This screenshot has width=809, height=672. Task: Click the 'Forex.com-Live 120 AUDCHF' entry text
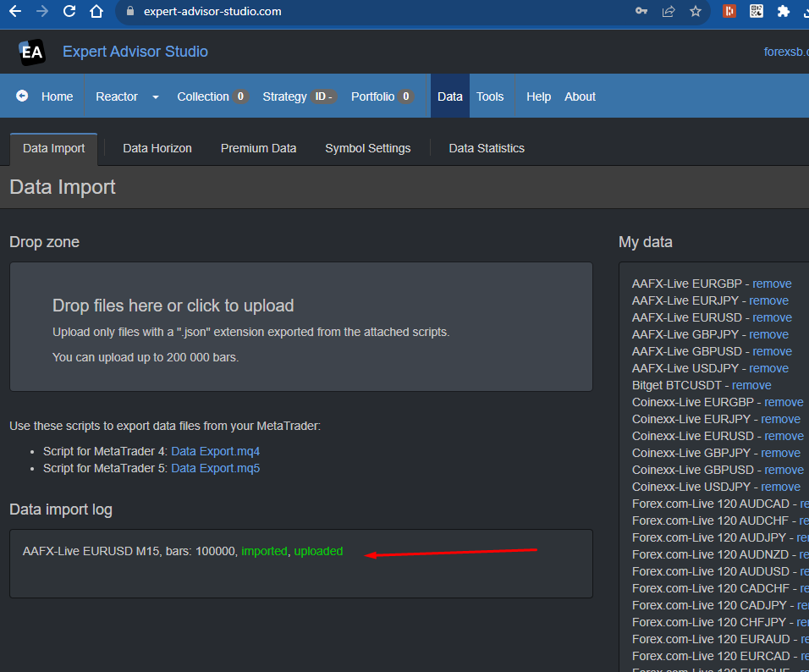(x=711, y=521)
